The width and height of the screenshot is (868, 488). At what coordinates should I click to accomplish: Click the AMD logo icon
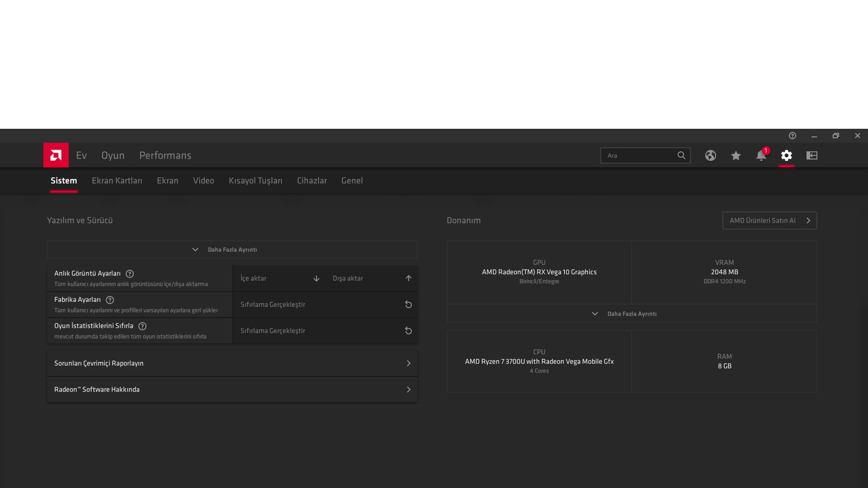tap(56, 155)
